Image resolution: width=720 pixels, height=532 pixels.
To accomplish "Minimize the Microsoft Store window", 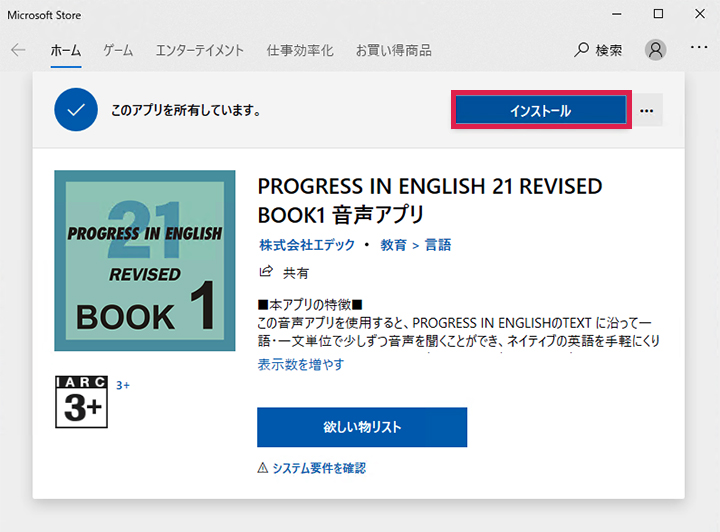I will click(x=617, y=14).
